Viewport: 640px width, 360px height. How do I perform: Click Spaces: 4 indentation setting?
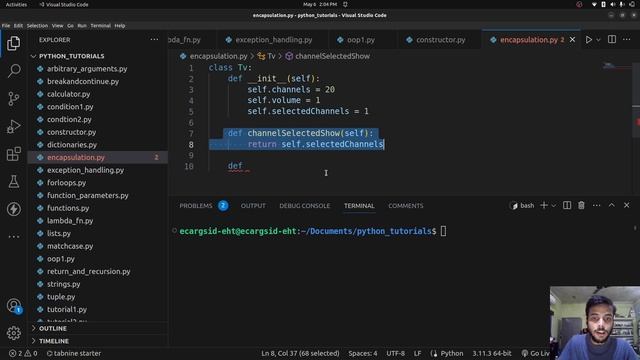point(363,353)
